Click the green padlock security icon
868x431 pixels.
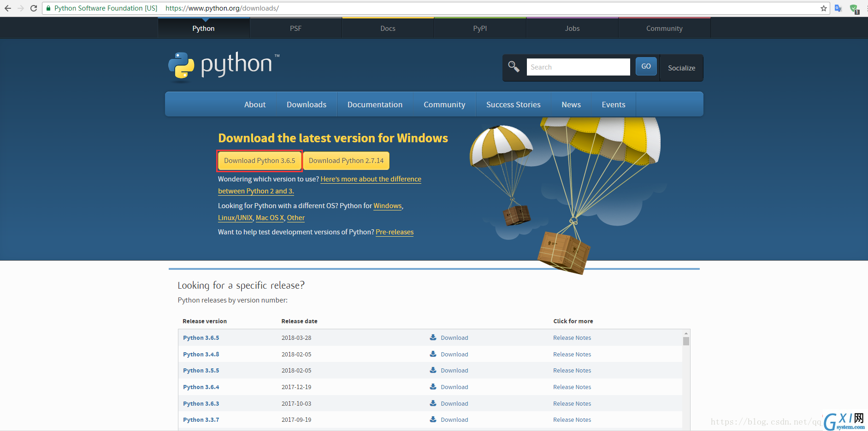pyautogui.click(x=48, y=8)
